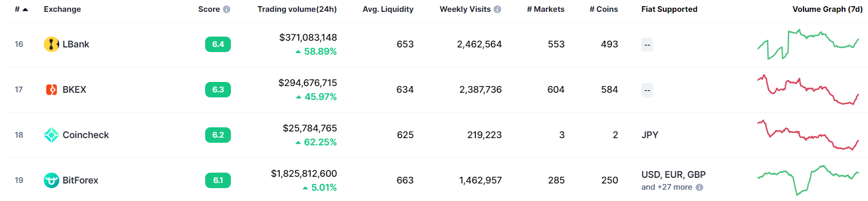Viewport: 868px width, 201px height.
Task: Open LBank 7d volume graph thumbnail
Action: click(x=808, y=45)
